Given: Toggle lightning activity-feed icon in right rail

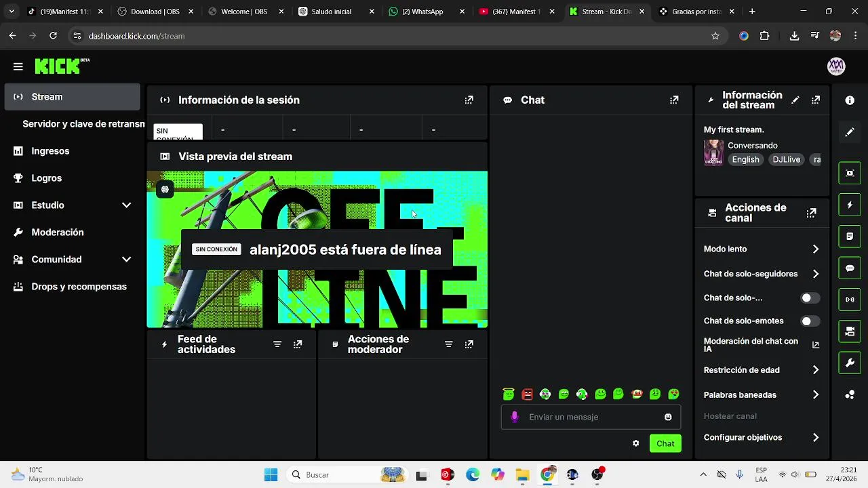Looking at the screenshot, I should [x=850, y=205].
